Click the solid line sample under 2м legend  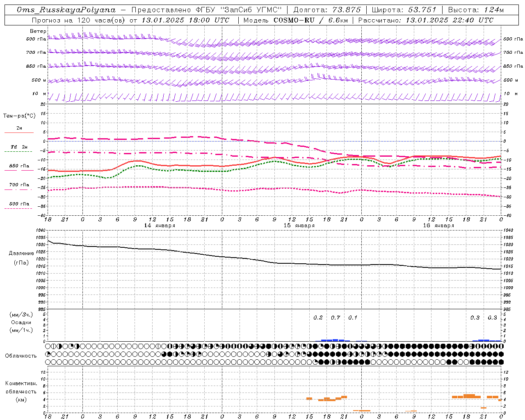click(19, 133)
